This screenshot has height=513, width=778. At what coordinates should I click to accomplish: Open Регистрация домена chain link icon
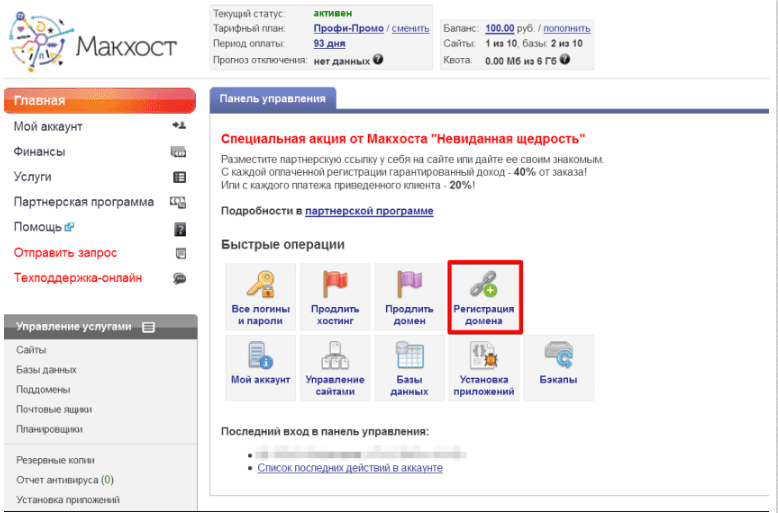[484, 284]
